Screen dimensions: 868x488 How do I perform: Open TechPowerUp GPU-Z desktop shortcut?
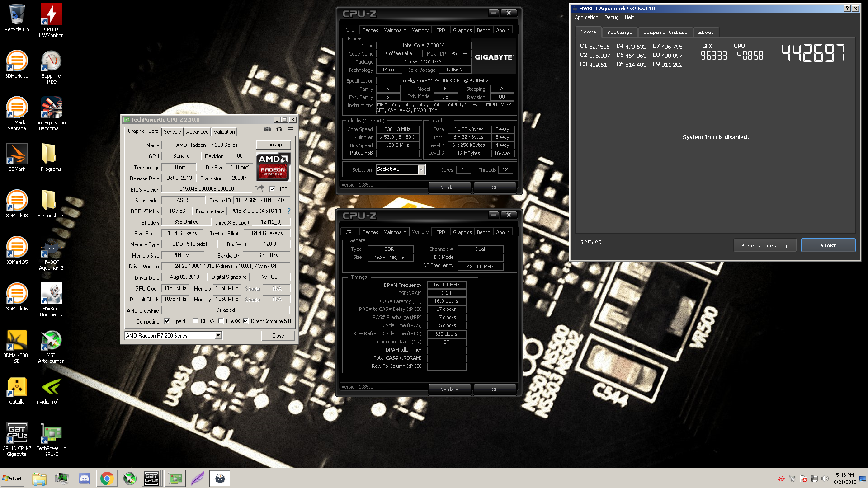[51, 439]
